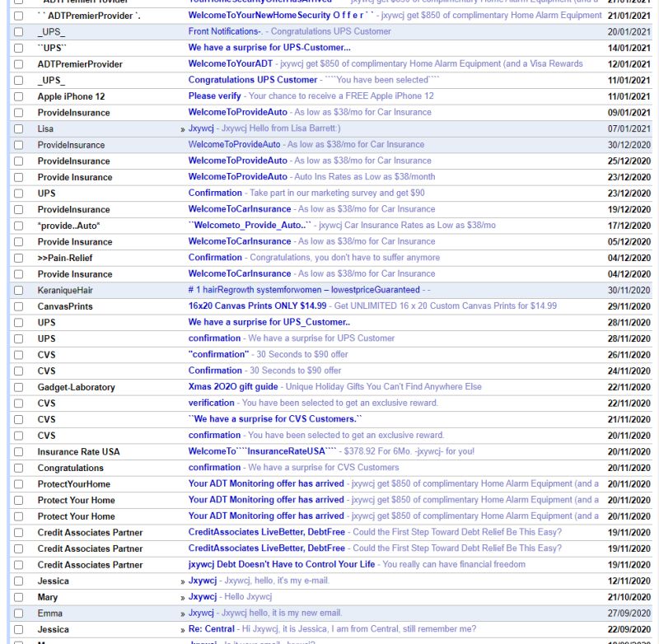Click sender name 'KeraniqueHair'

coord(65,290)
